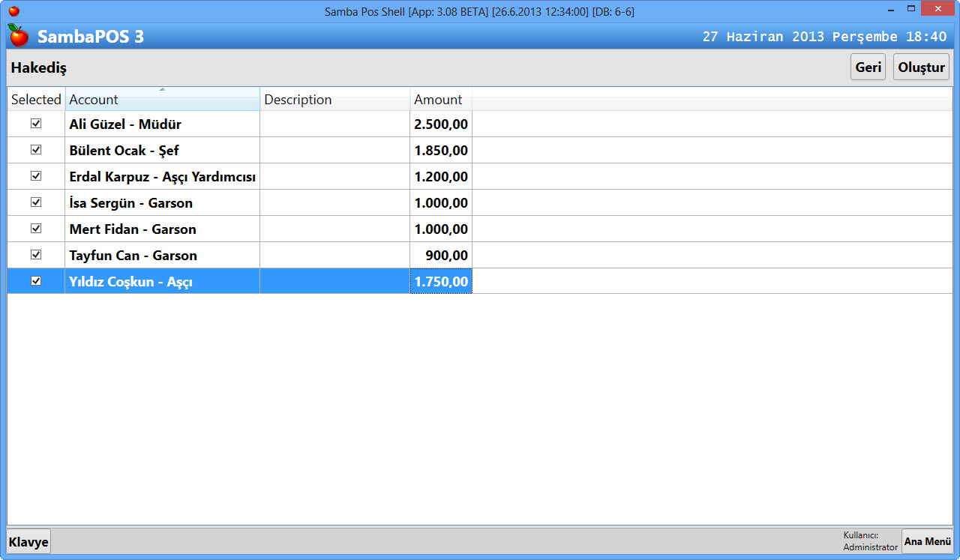
Task: Click the Description column header
Action: click(334, 100)
